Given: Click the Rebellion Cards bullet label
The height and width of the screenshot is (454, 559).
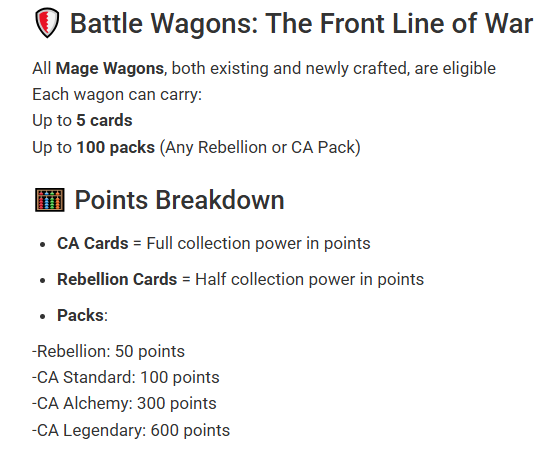Looking at the screenshot, I should click(117, 279).
